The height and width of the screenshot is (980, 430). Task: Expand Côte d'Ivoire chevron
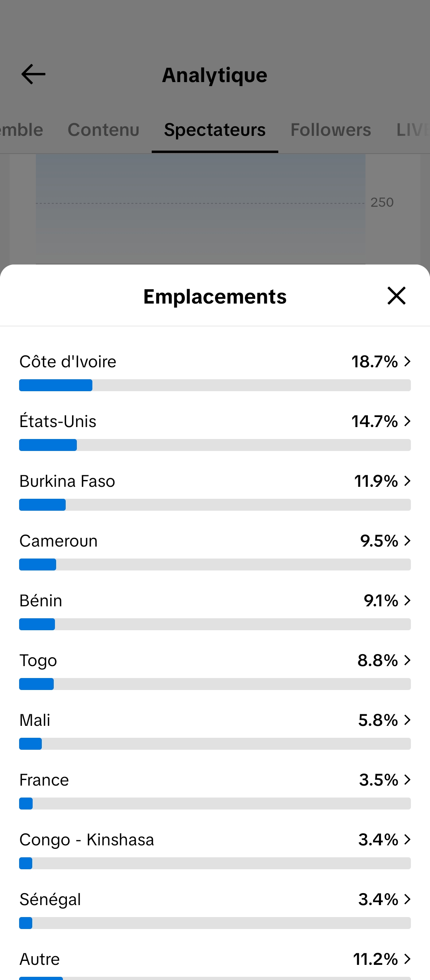407,361
